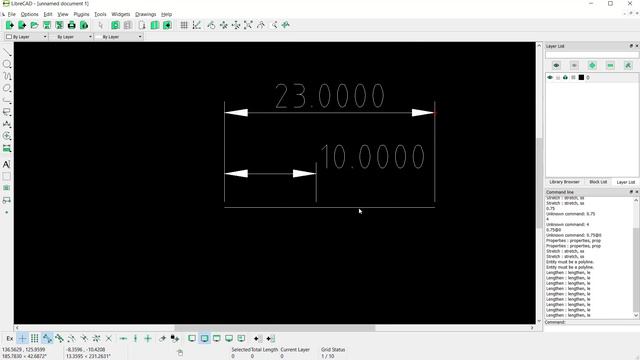Open the Select tools in left toolbar
The width and height of the screenshot is (640, 360).
click(x=7, y=112)
